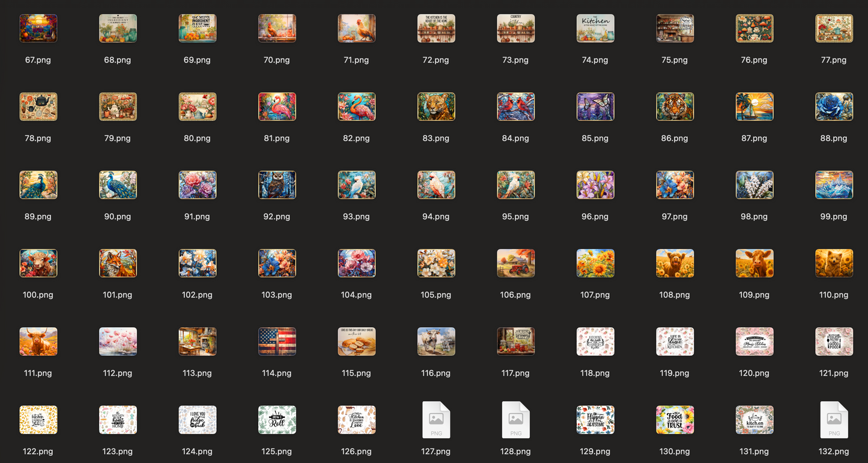Click the placeholder file icon of 128.png
The width and height of the screenshot is (868, 463).
pyautogui.click(x=515, y=419)
